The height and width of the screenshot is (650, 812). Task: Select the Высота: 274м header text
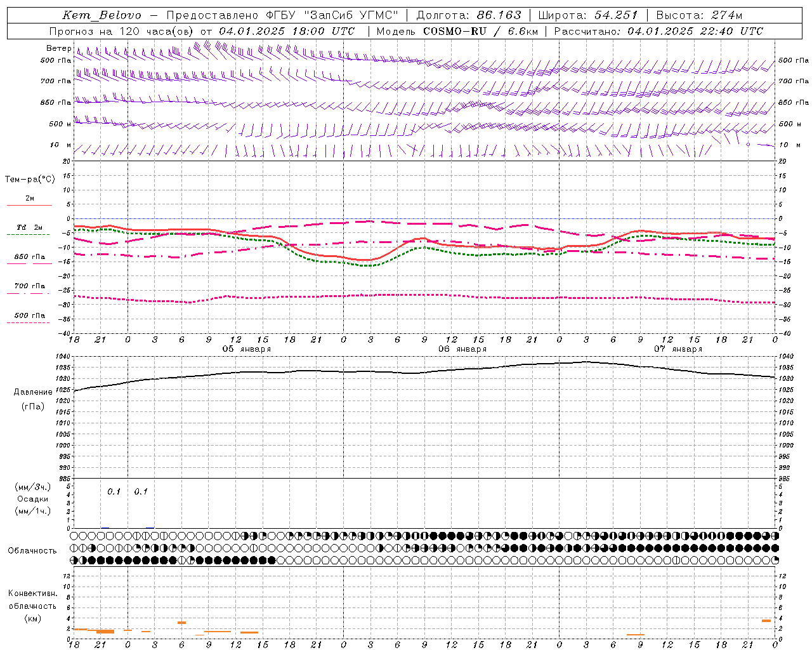click(699, 15)
